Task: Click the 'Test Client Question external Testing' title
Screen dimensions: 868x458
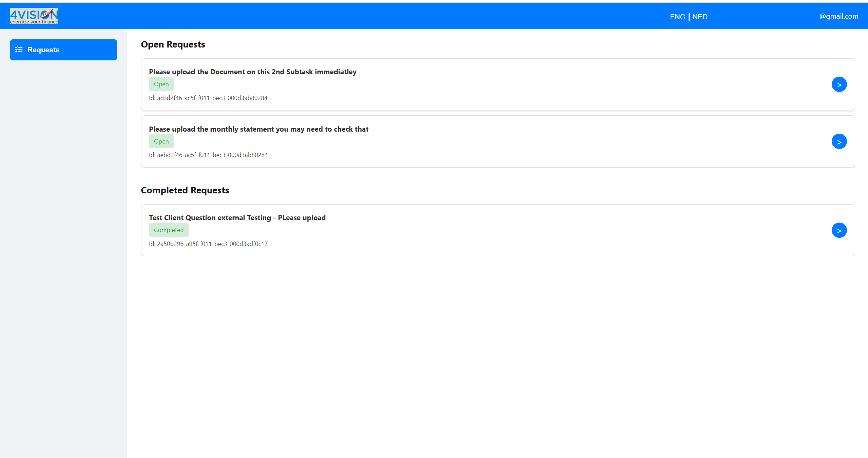Action: [x=237, y=218]
